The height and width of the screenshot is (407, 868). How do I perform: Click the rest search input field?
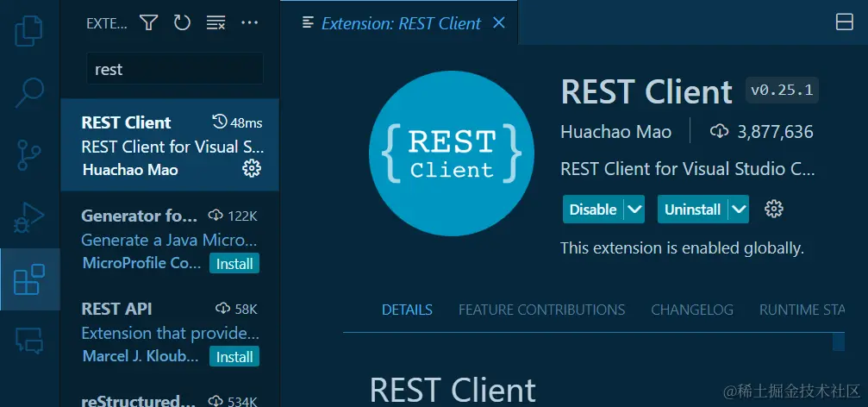pyautogui.click(x=175, y=69)
